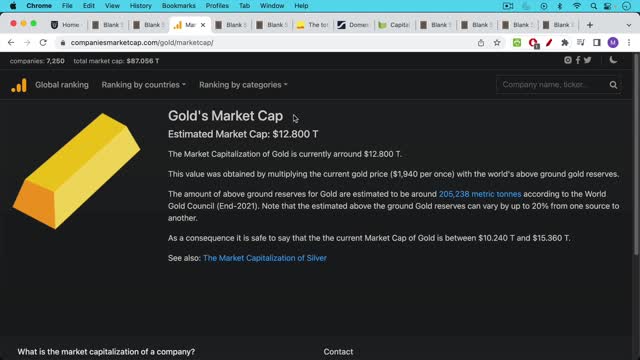This screenshot has width=640, height=360.
Task: Click 'What is the market capitalization of a company?'
Action: tap(106, 352)
